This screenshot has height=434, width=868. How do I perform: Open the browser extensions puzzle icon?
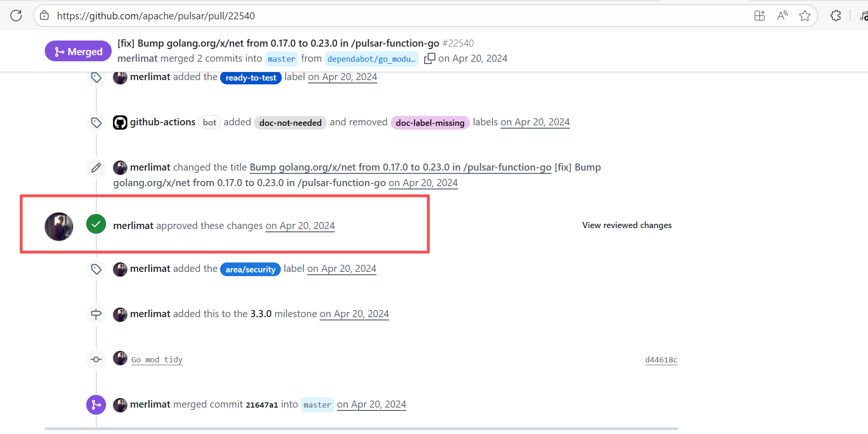[x=835, y=16]
